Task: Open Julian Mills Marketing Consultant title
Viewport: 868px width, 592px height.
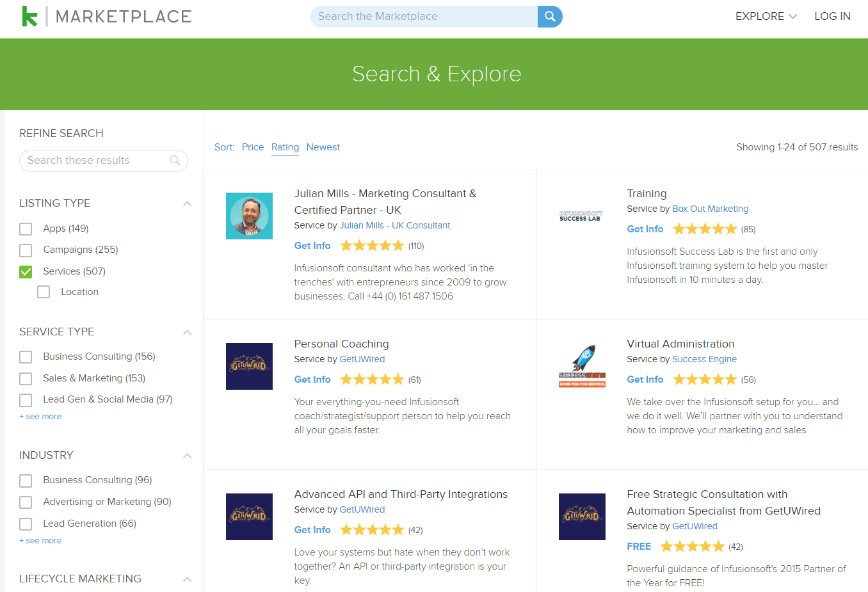Action: coord(385,202)
